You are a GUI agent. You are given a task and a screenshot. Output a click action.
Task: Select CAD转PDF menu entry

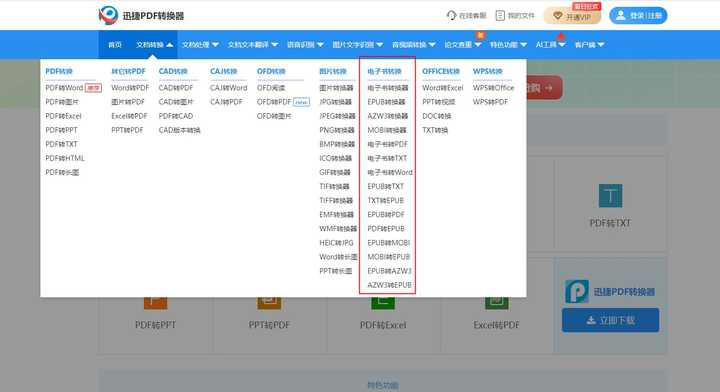[176, 88]
